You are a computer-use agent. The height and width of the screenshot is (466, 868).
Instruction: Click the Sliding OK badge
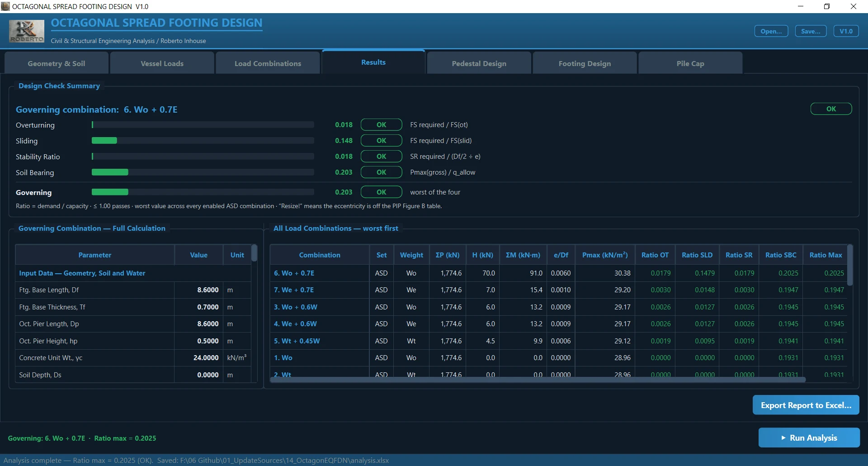(x=381, y=140)
